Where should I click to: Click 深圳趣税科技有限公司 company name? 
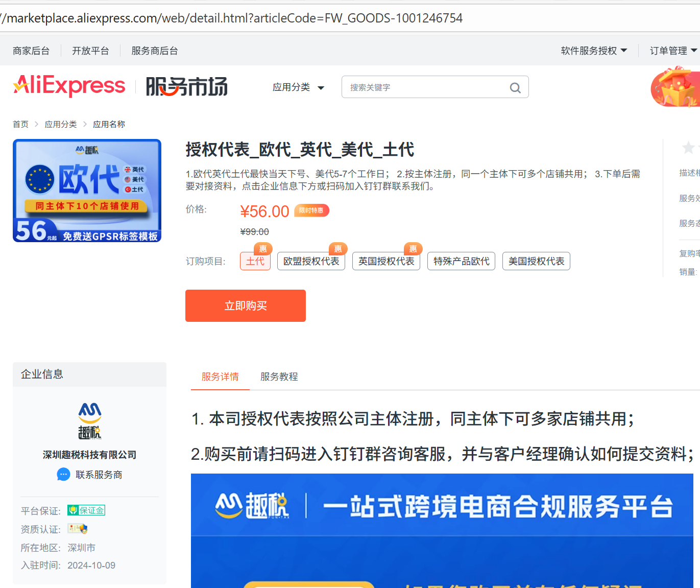pyautogui.click(x=90, y=455)
